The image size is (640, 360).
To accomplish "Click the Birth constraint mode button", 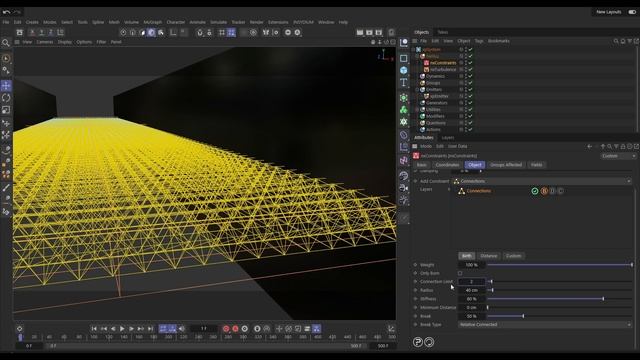I will [x=467, y=256].
